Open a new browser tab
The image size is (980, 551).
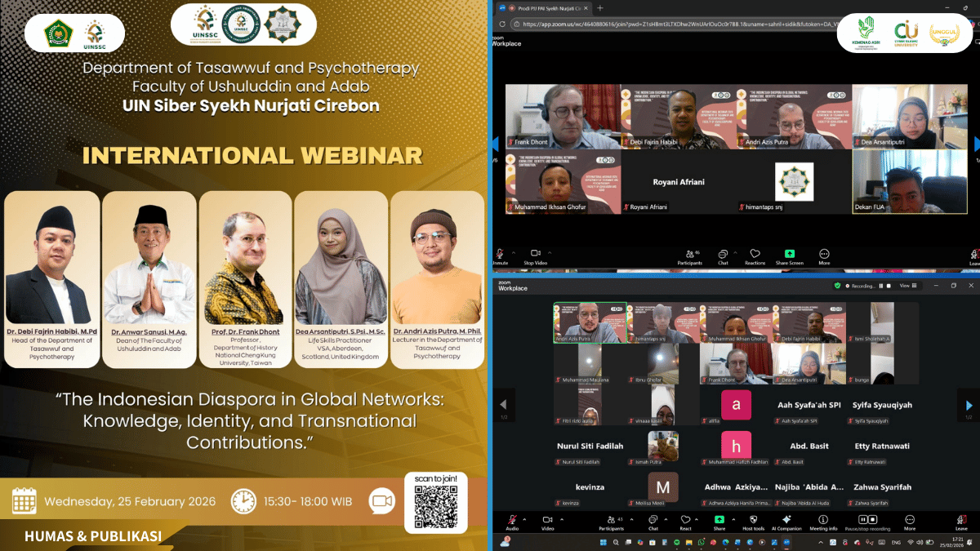(x=601, y=8)
